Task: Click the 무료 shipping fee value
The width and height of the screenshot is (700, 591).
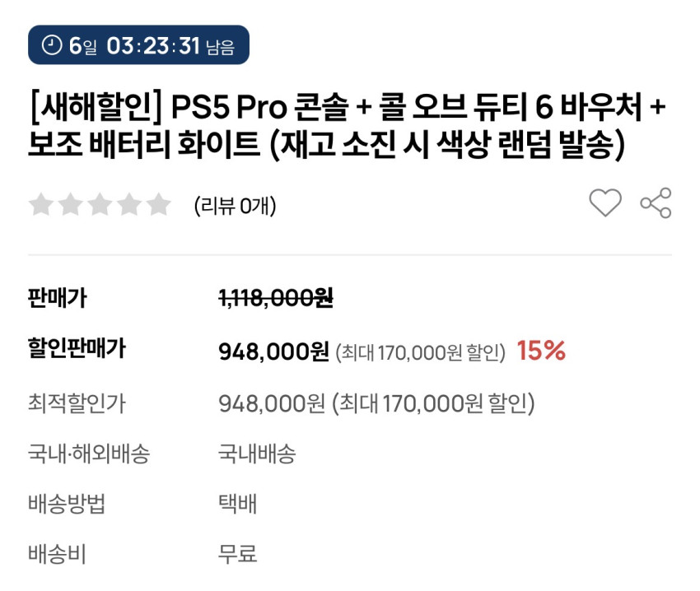Action: tap(237, 553)
